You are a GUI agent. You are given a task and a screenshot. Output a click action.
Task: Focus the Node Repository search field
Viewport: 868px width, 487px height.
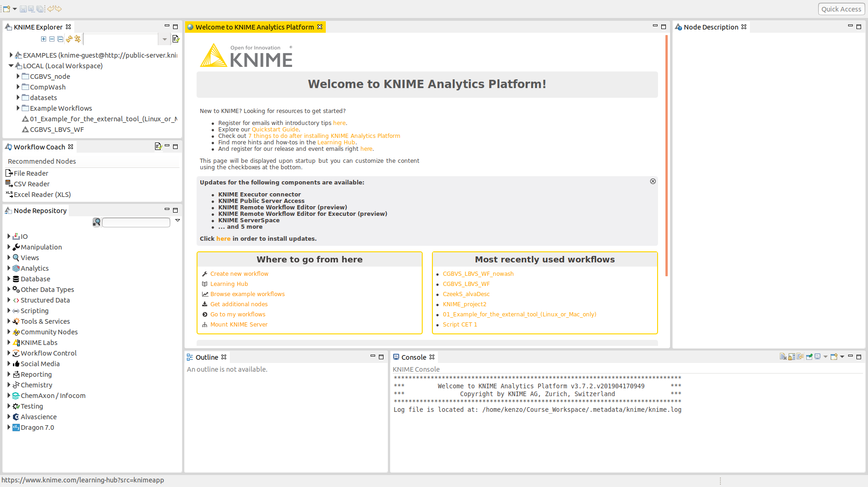point(136,223)
